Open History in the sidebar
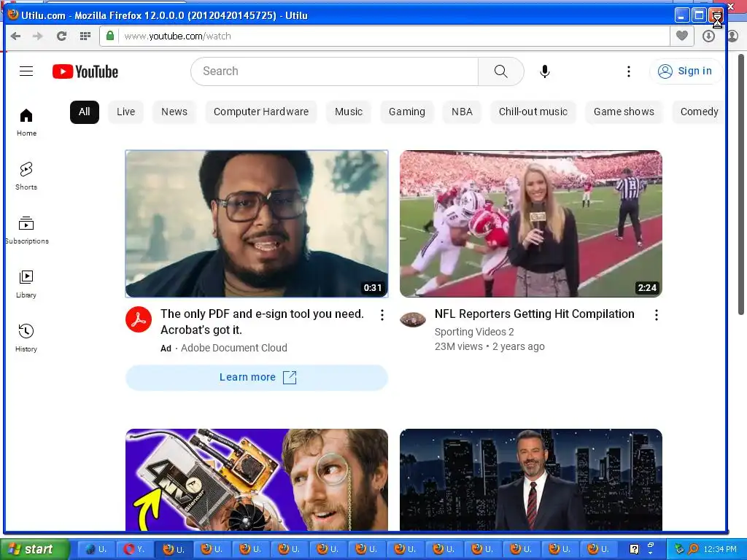Image resolution: width=747 pixels, height=560 pixels. coord(26,338)
